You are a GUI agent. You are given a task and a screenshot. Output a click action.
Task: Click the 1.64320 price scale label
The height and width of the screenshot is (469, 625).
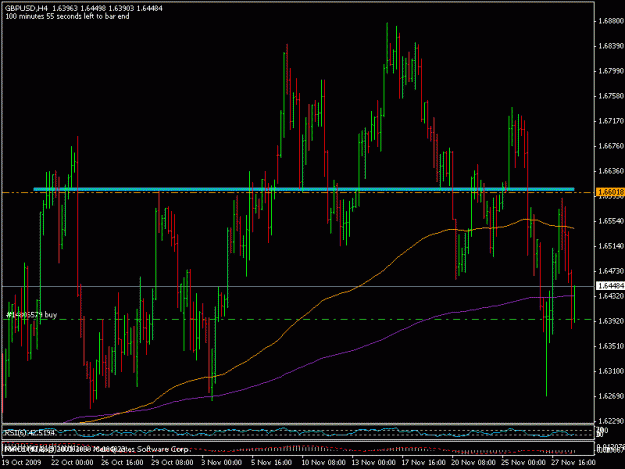[611, 296]
